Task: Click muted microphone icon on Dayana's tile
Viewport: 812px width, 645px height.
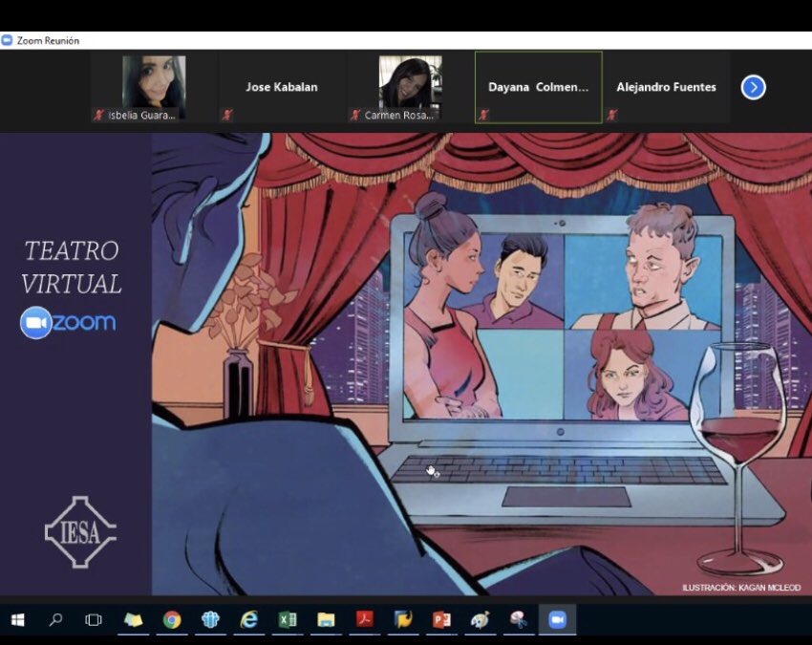Action: (x=483, y=115)
